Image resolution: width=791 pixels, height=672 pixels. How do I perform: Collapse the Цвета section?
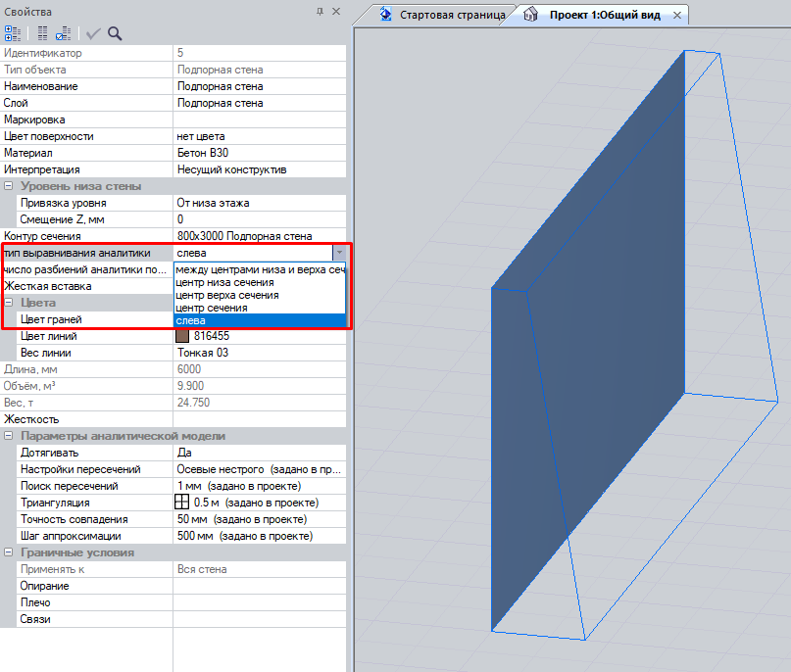click(x=9, y=303)
